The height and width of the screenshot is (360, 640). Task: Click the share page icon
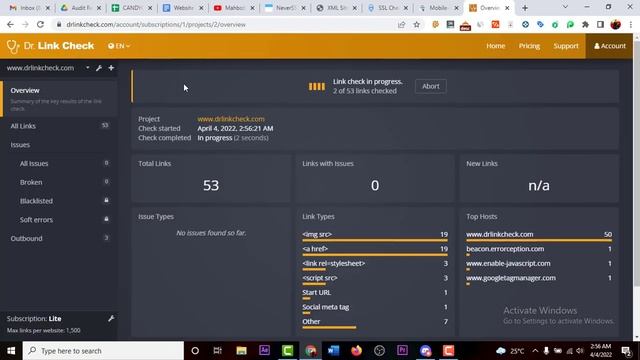402,24
